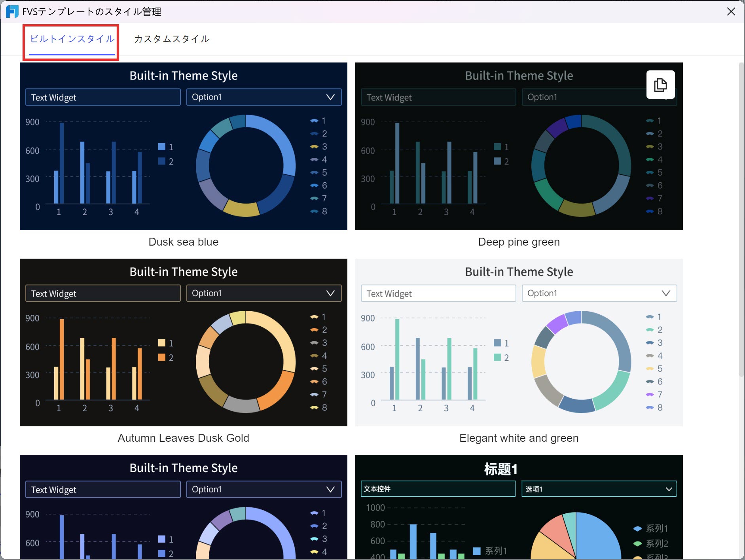Expand Option1 dropdown in Dusk sea blue
The width and height of the screenshot is (745, 560).
pos(264,97)
